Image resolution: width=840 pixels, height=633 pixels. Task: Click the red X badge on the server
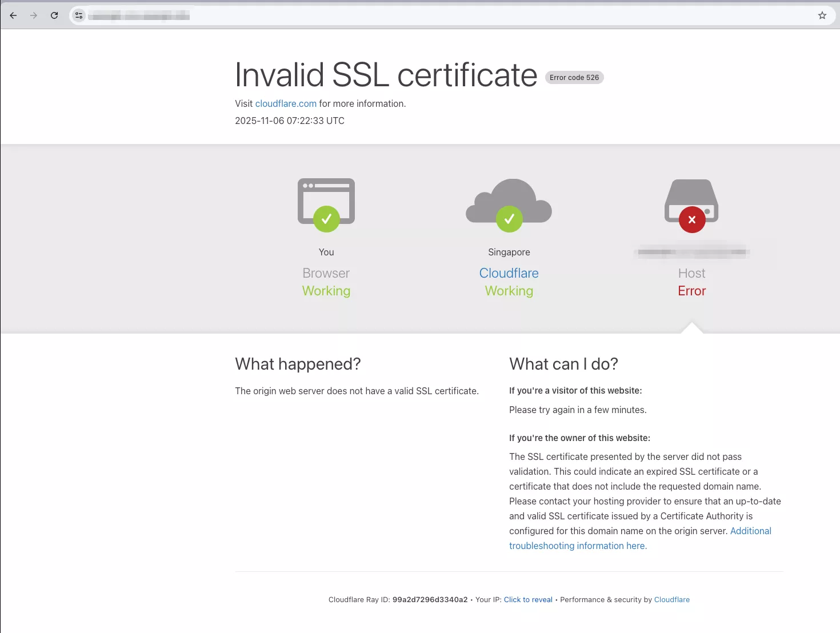(692, 219)
